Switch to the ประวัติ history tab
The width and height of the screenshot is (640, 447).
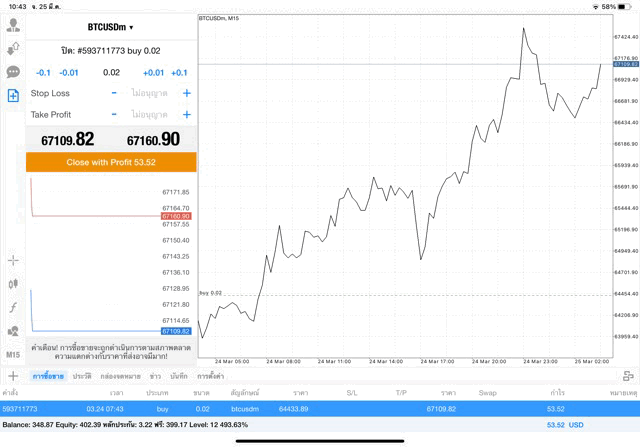[x=82, y=376]
